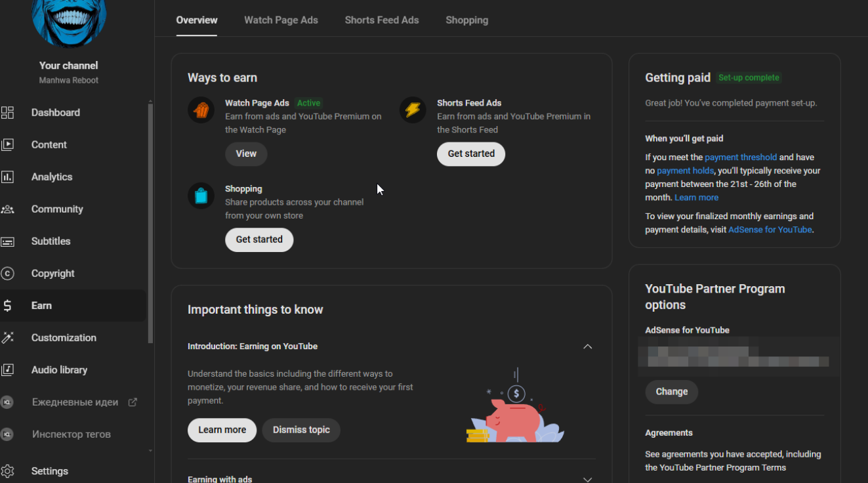Open Инспектор тегов in the sidebar
The width and height of the screenshot is (868, 483).
click(73, 434)
